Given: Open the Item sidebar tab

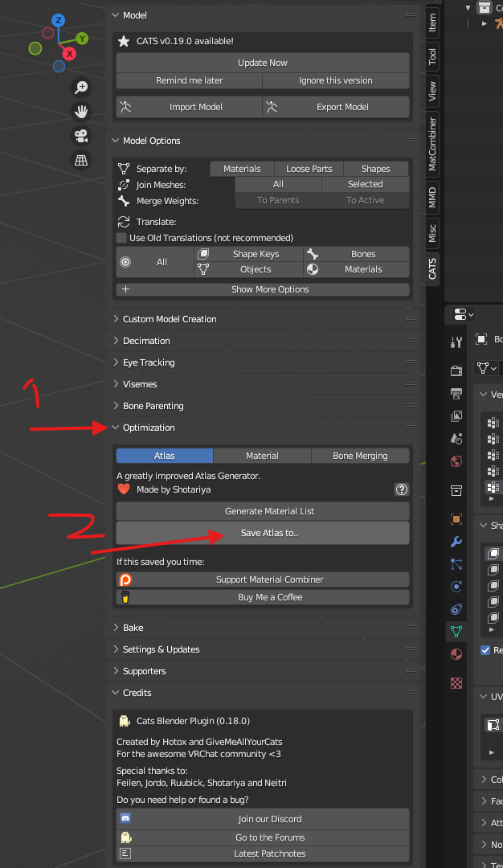Looking at the screenshot, I should [432, 23].
